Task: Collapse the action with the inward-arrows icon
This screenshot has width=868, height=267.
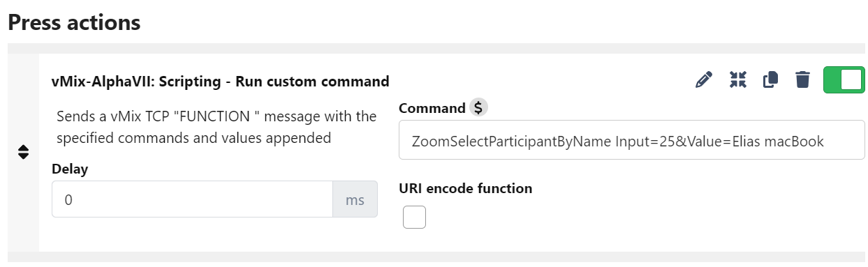Action: click(x=737, y=80)
